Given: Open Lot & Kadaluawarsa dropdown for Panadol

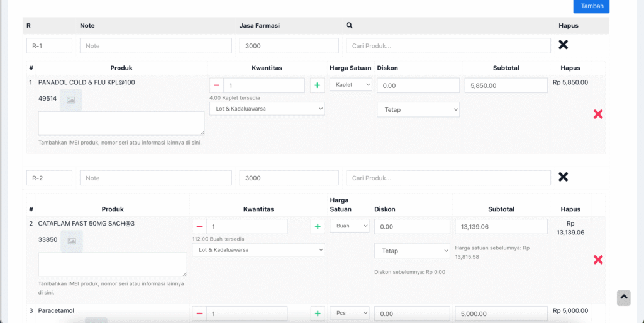Looking at the screenshot, I should 267,109.
